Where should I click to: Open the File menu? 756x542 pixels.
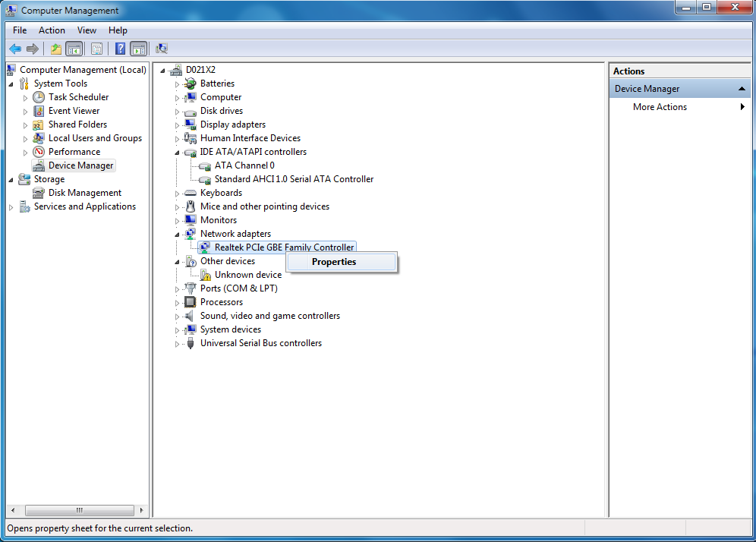pyautogui.click(x=20, y=30)
